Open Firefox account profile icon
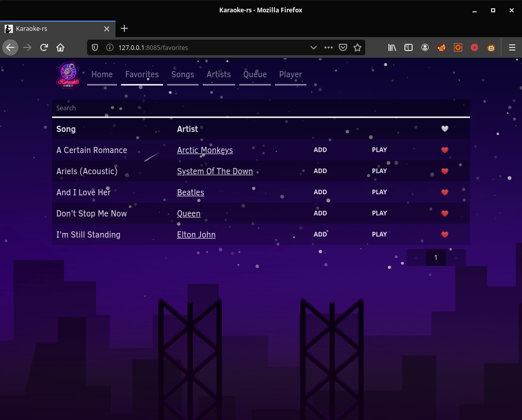Image resolution: width=522 pixels, height=420 pixels. [x=425, y=47]
